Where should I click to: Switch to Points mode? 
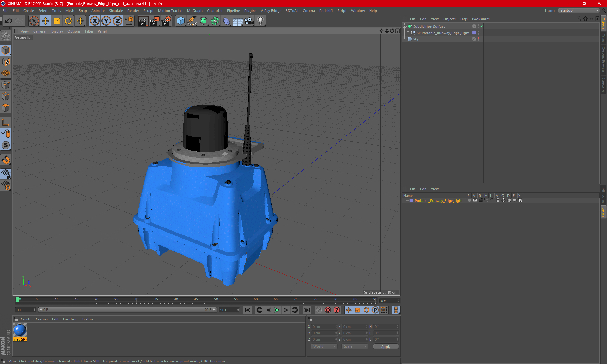click(x=6, y=85)
